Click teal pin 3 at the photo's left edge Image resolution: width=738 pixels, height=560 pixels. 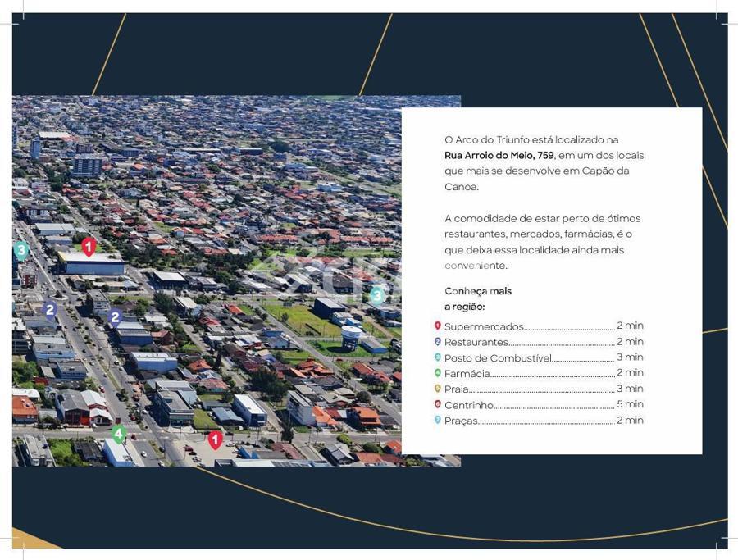[x=21, y=251]
